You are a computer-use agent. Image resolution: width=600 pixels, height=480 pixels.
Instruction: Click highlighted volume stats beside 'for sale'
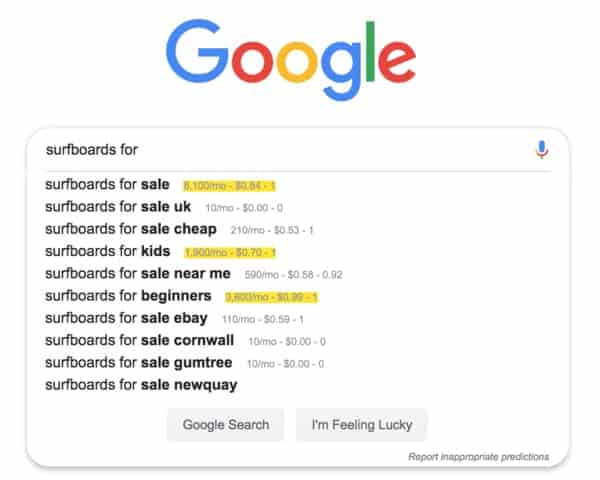click(230, 186)
